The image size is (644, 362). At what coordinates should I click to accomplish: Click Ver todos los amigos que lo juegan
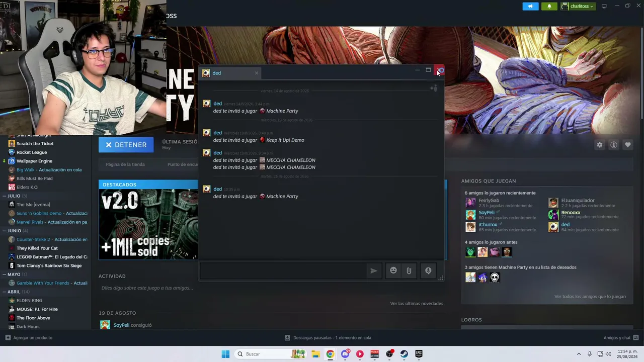[590, 297]
